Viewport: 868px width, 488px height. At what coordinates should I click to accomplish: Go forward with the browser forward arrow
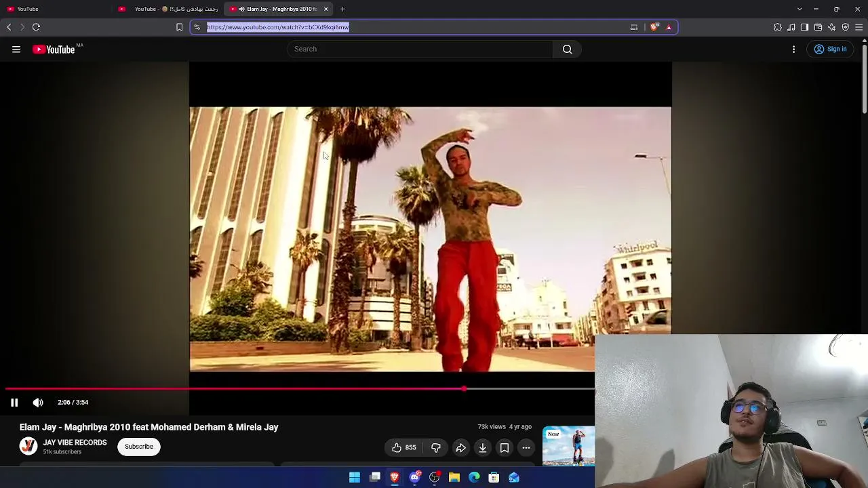[22, 27]
